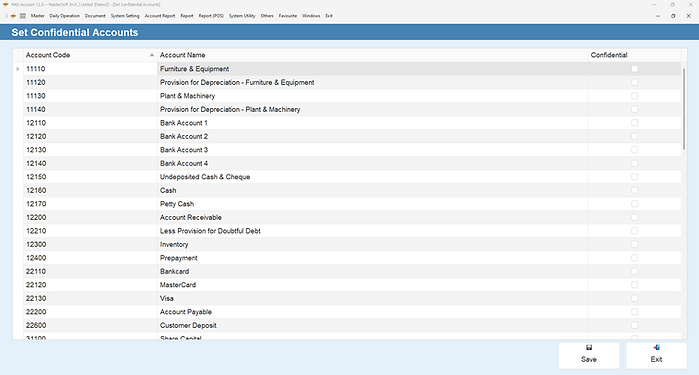The width and height of the screenshot is (699, 375).
Task: Tick Confidential for Bank Account 4
Action: 634,163
